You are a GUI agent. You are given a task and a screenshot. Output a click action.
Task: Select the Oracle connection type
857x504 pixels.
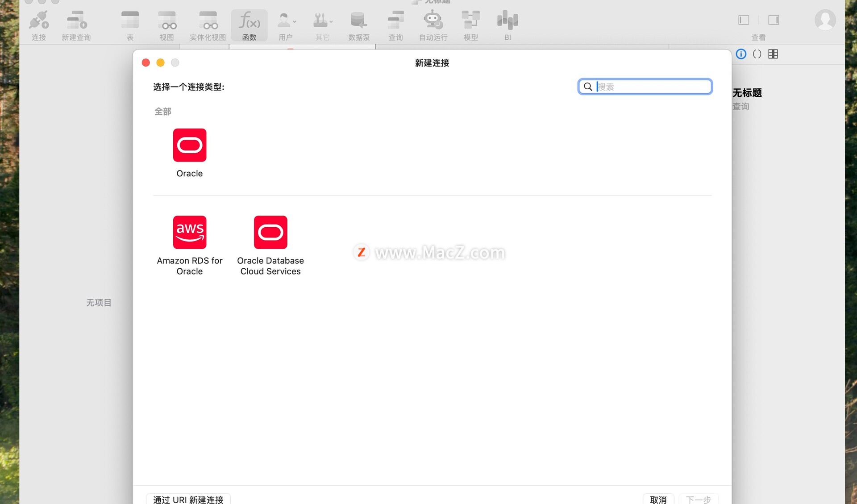(190, 153)
